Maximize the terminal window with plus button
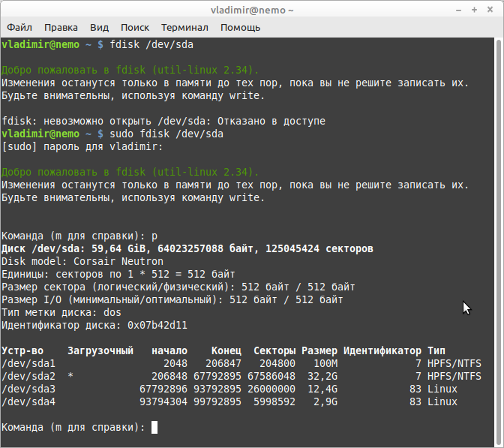Viewport: 504px width, 448px height. (474, 10)
